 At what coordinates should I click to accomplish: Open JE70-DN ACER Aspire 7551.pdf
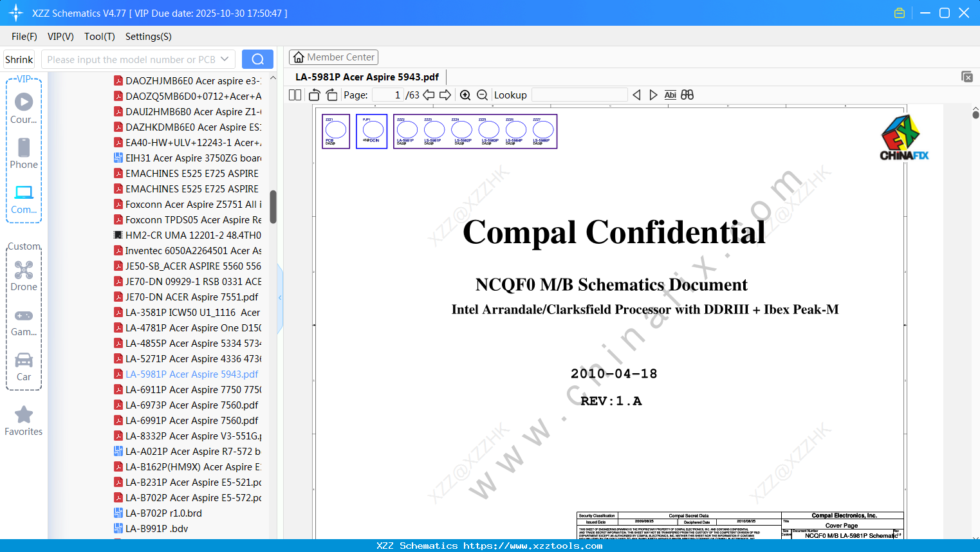[x=186, y=297]
